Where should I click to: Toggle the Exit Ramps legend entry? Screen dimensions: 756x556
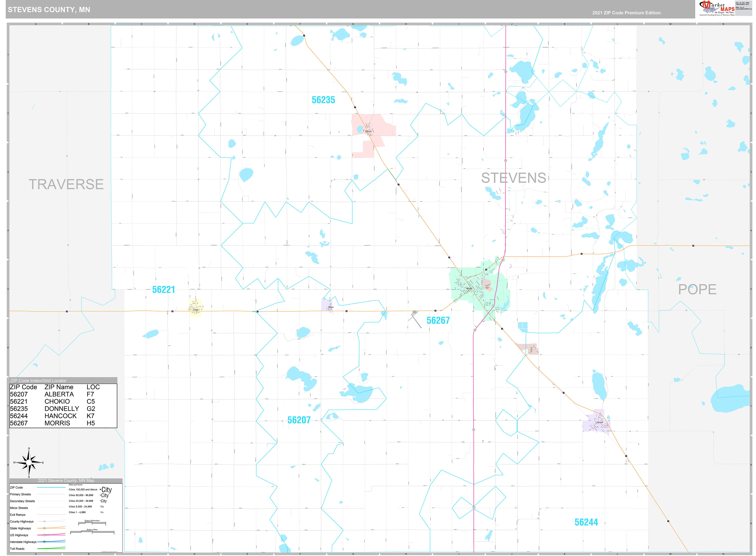click(18, 515)
